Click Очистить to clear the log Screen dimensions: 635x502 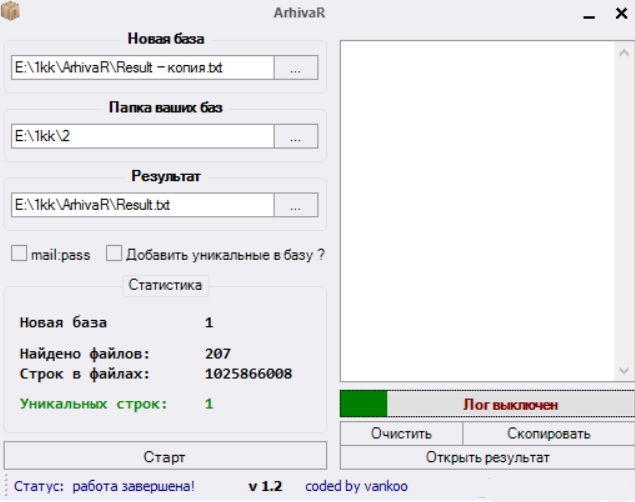pos(401,433)
